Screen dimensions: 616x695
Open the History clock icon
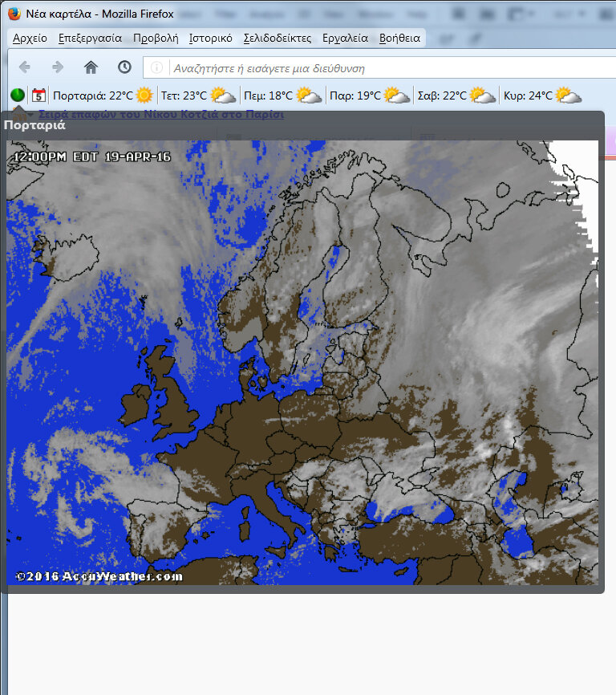click(124, 67)
